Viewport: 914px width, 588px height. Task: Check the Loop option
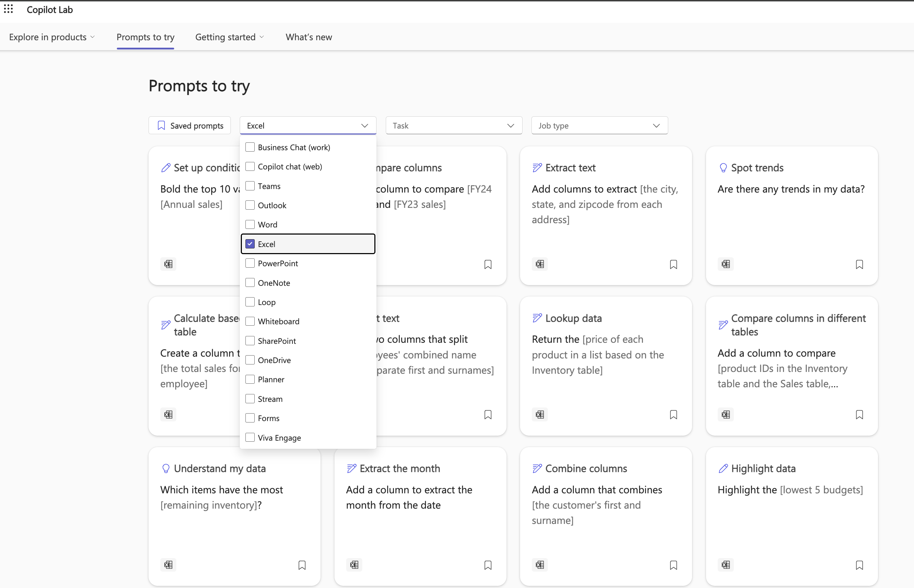pos(250,302)
